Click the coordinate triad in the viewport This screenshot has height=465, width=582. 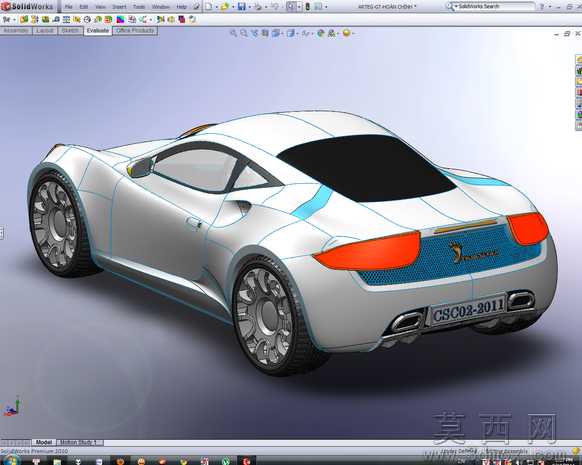(12, 406)
